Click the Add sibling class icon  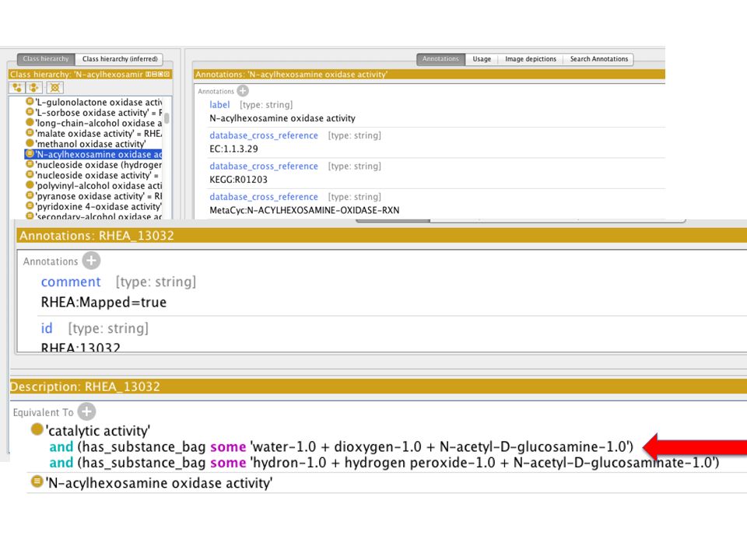33,88
